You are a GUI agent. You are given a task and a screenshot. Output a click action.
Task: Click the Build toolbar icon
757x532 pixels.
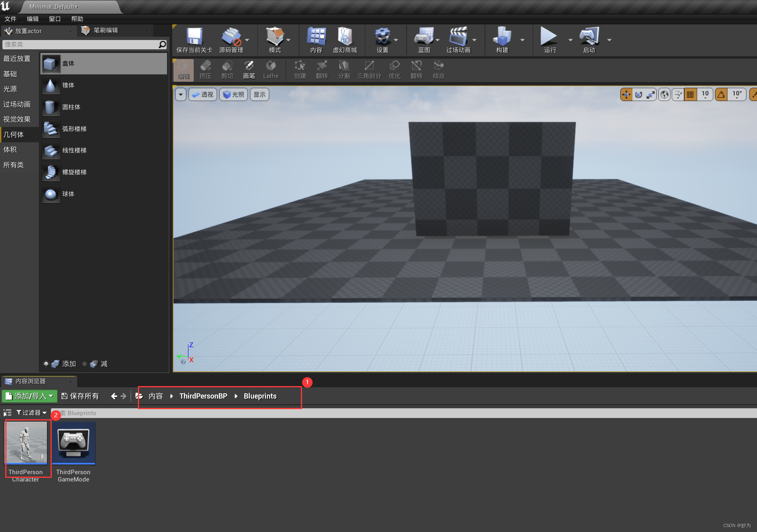click(502, 37)
